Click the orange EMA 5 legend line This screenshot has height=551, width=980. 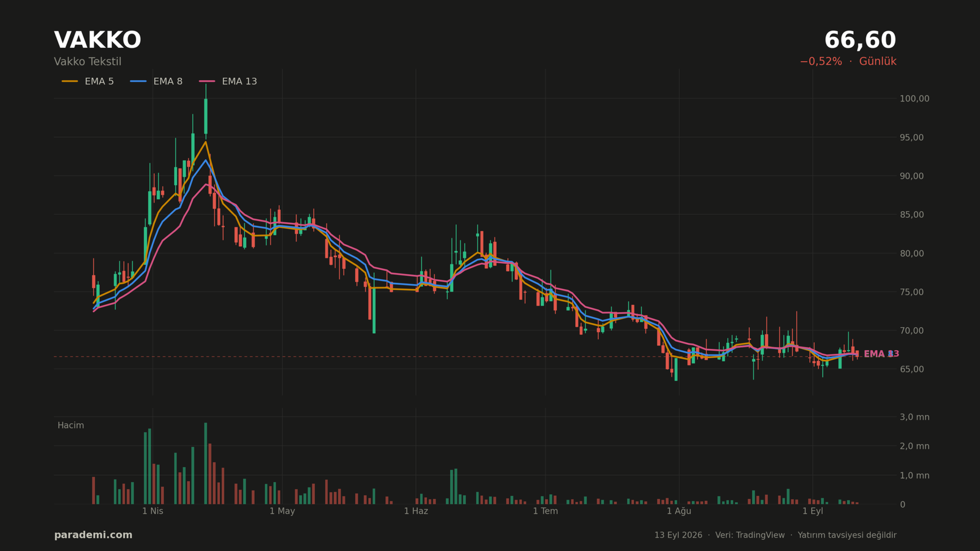pyautogui.click(x=70, y=81)
